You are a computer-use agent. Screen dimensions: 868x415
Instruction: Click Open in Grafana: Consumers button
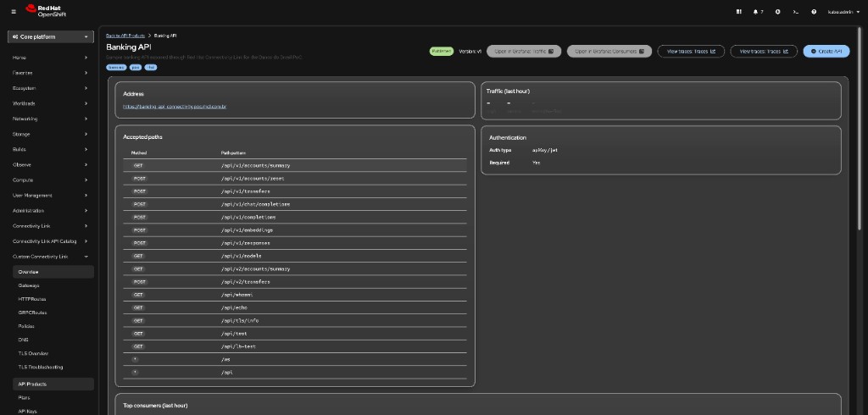click(609, 52)
